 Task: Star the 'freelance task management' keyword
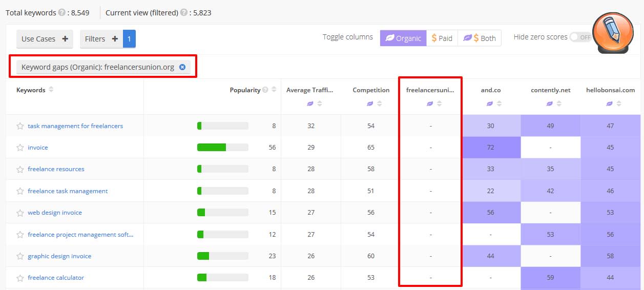pyautogui.click(x=20, y=191)
